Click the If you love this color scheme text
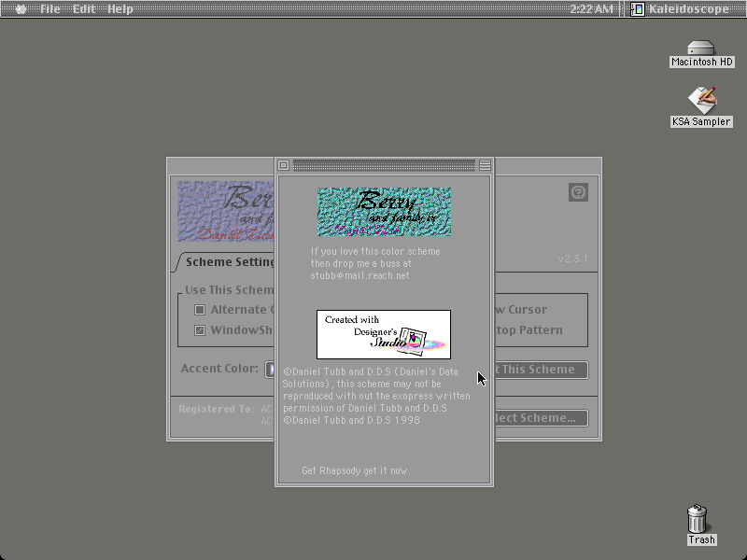 tap(375, 251)
